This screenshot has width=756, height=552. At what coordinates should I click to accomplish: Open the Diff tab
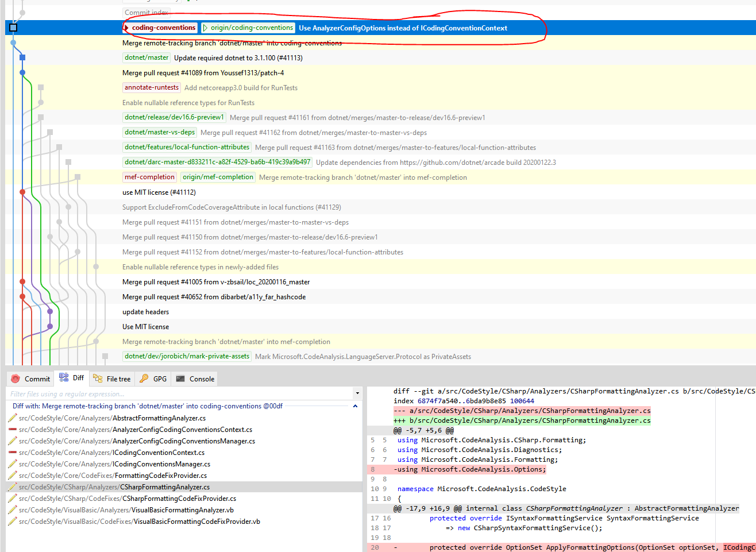click(x=72, y=378)
